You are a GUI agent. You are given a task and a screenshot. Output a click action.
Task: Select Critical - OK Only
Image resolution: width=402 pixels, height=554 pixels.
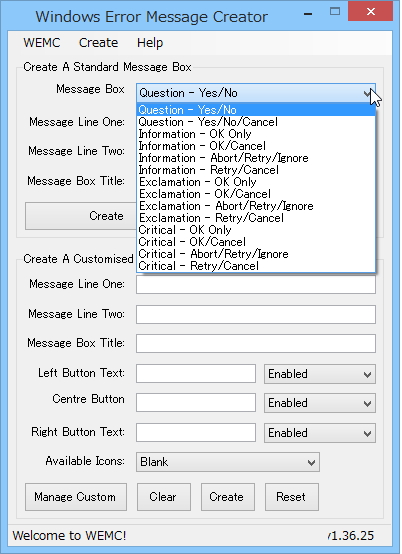[x=256, y=230]
